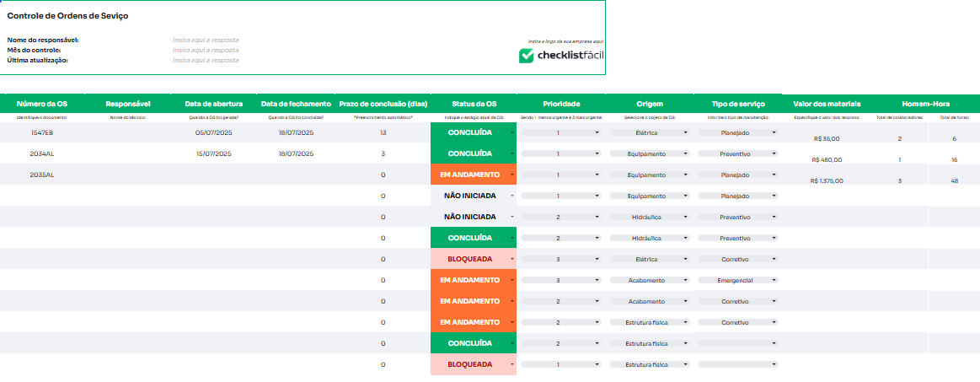Select the R$ 480,00 materials value cell

pyautogui.click(x=827, y=159)
